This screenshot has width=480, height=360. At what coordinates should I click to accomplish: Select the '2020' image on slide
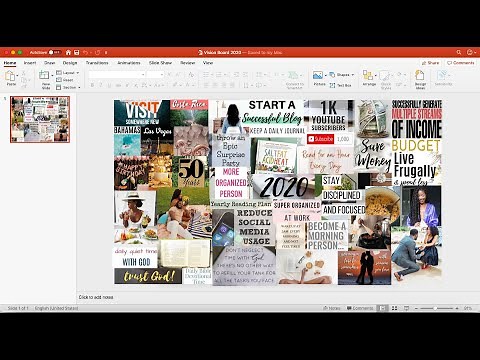[x=284, y=187]
